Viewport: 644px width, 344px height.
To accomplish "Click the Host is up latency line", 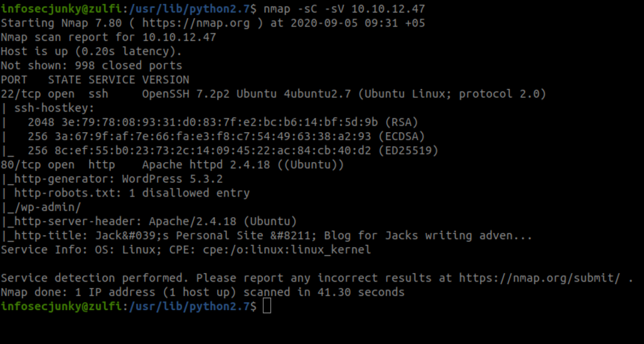I will point(92,51).
